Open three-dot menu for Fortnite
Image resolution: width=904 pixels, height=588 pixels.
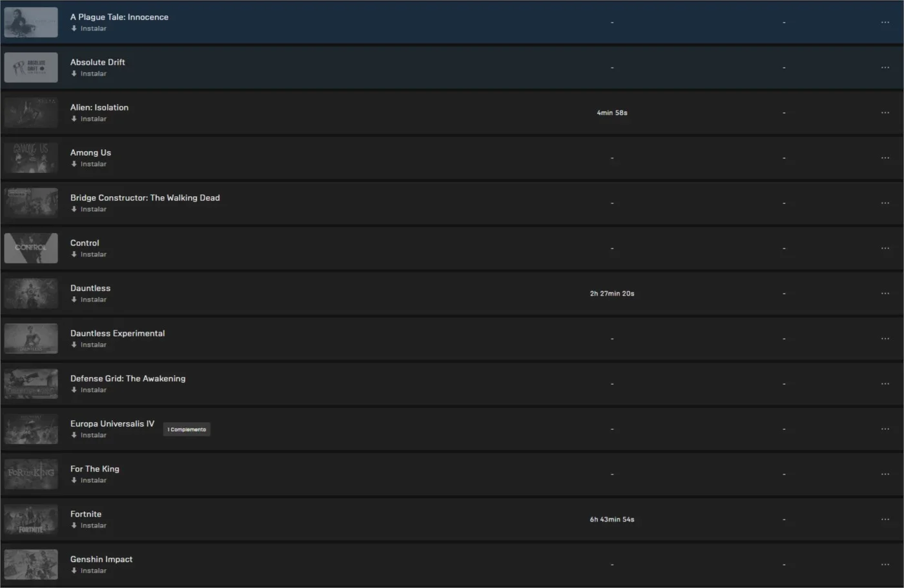885,520
